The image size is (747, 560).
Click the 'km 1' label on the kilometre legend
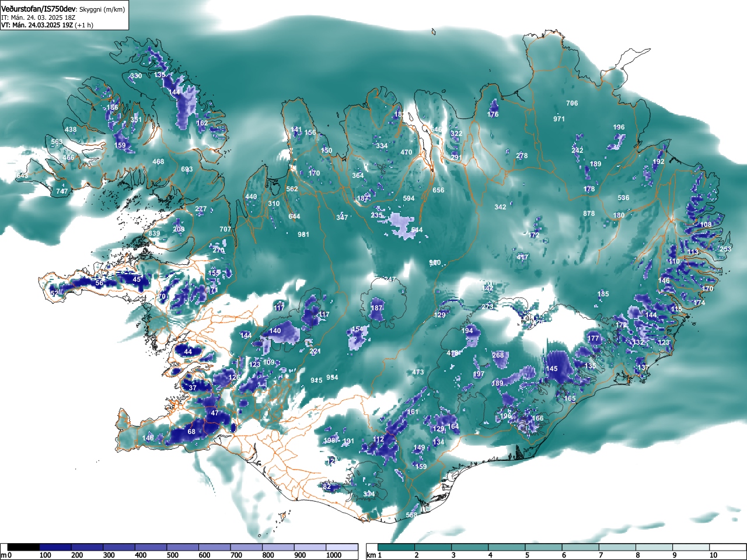coord(374,555)
